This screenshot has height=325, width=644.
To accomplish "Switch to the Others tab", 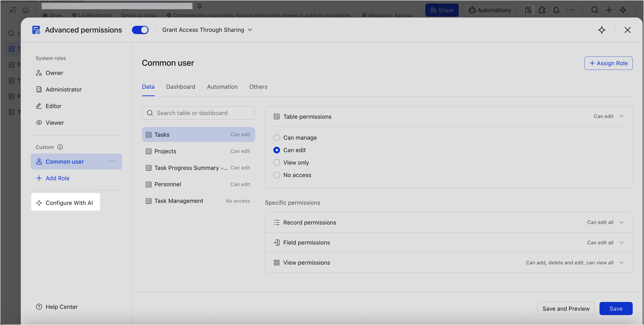I will 258,87.
